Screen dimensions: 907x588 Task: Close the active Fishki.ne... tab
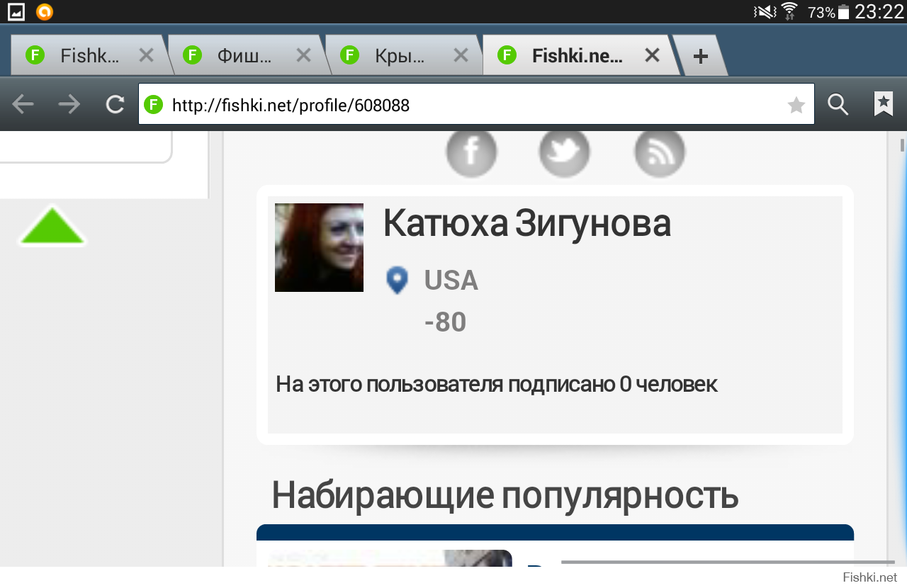pyautogui.click(x=652, y=55)
